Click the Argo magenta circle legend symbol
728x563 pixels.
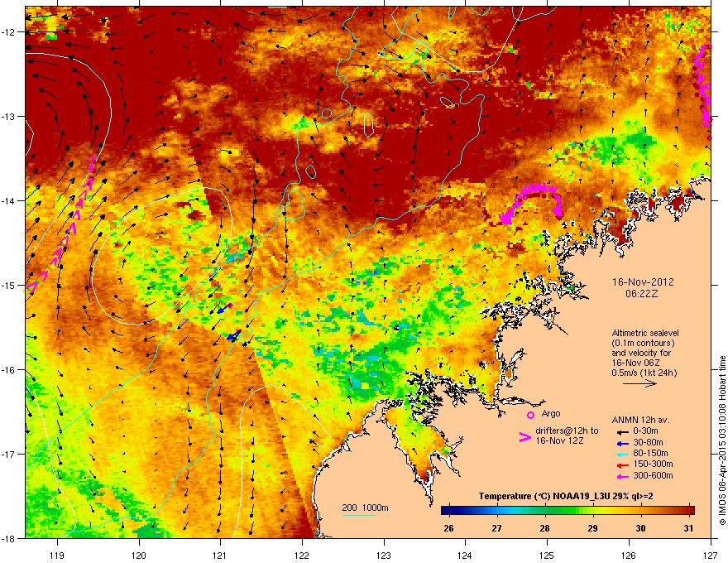[x=530, y=415]
